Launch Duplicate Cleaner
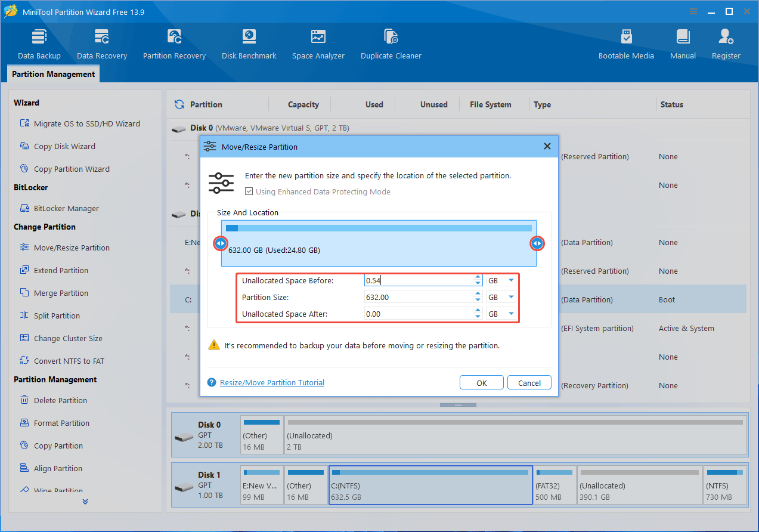 click(391, 45)
